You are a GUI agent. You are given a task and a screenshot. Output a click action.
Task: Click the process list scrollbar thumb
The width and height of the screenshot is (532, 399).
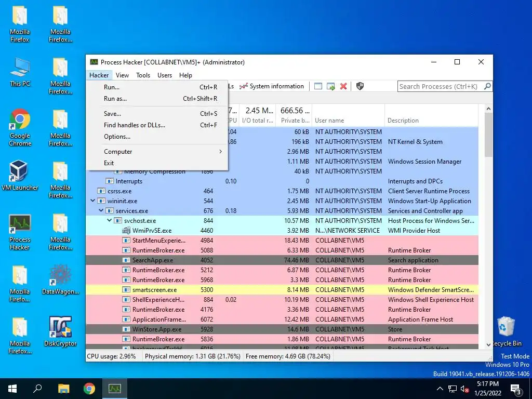click(488, 135)
